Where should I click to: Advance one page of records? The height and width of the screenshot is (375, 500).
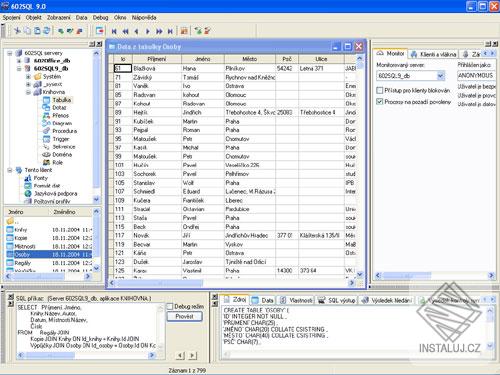pyautogui.click(x=159, y=31)
